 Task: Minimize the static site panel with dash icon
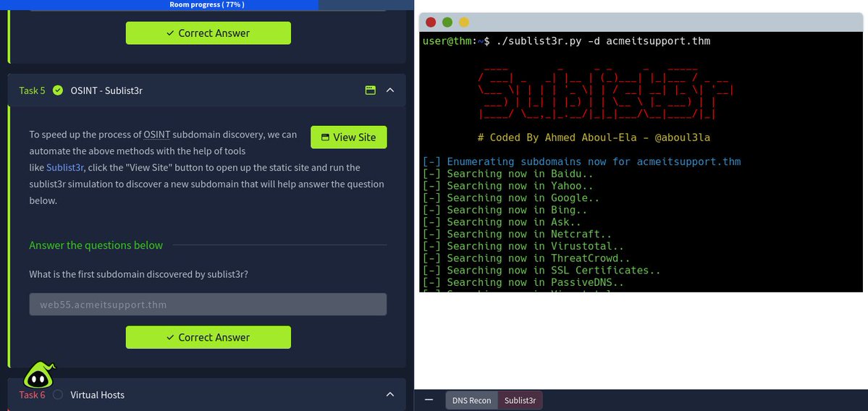pyautogui.click(x=429, y=399)
